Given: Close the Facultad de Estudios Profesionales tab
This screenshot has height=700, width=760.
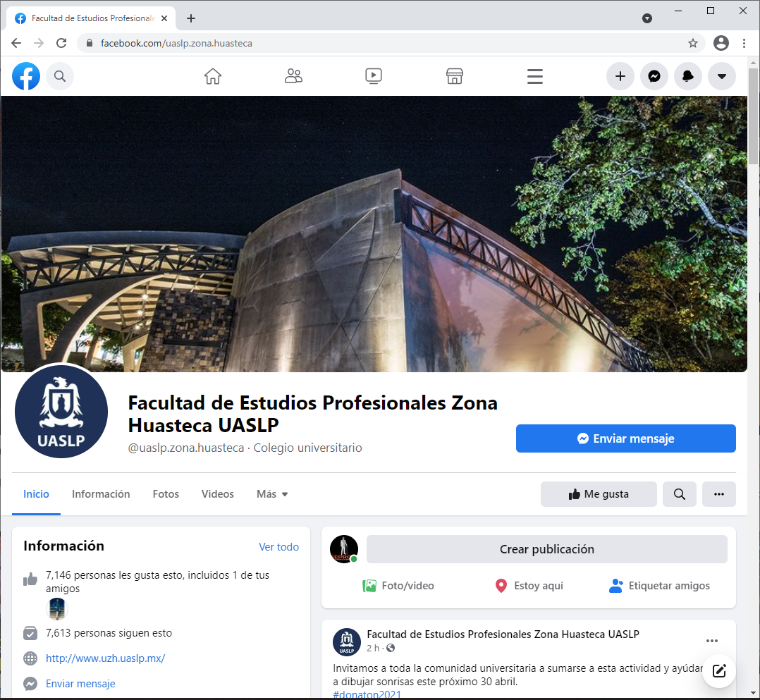Looking at the screenshot, I should (x=164, y=18).
